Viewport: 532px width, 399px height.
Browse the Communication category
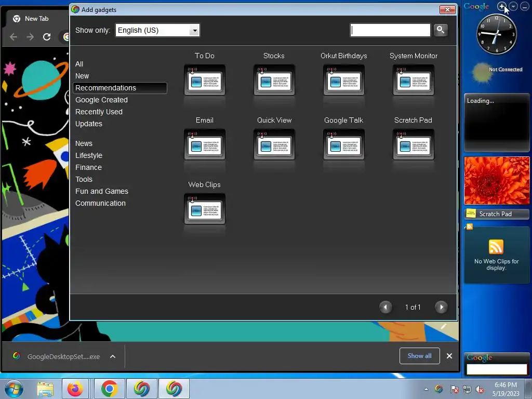pyautogui.click(x=100, y=203)
